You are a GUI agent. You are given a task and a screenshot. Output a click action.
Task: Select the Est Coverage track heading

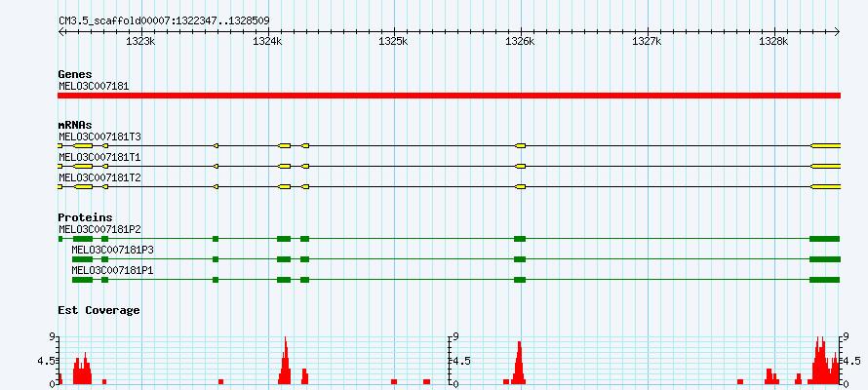(99, 310)
